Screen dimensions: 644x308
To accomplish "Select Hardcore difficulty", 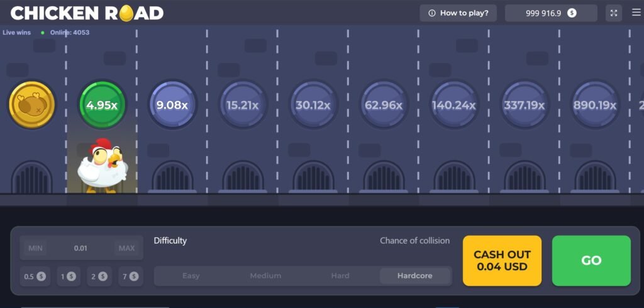I will (415, 276).
